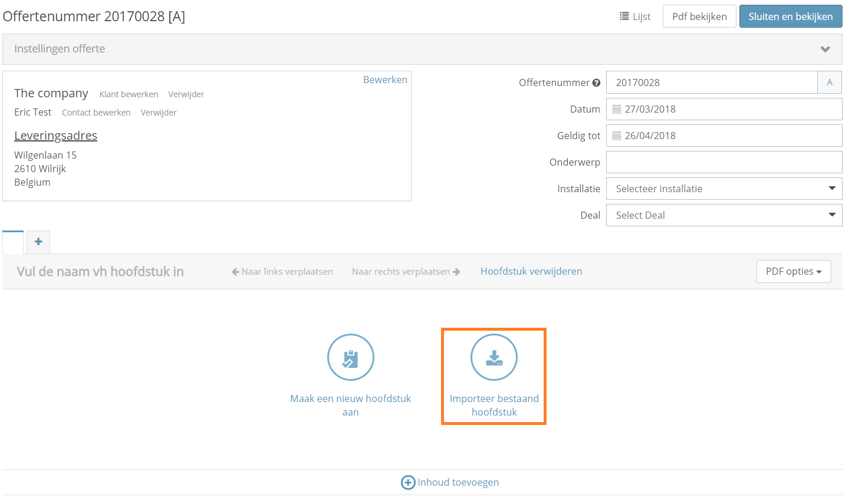The height and width of the screenshot is (504, 852).
Task: Click Verwijder next to Eric Test
Action: pos(159,113)
